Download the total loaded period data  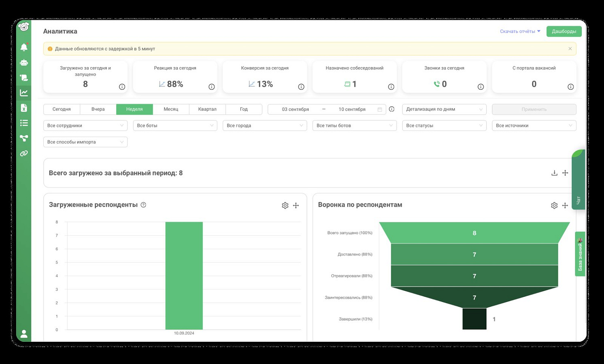click(554, 173)
